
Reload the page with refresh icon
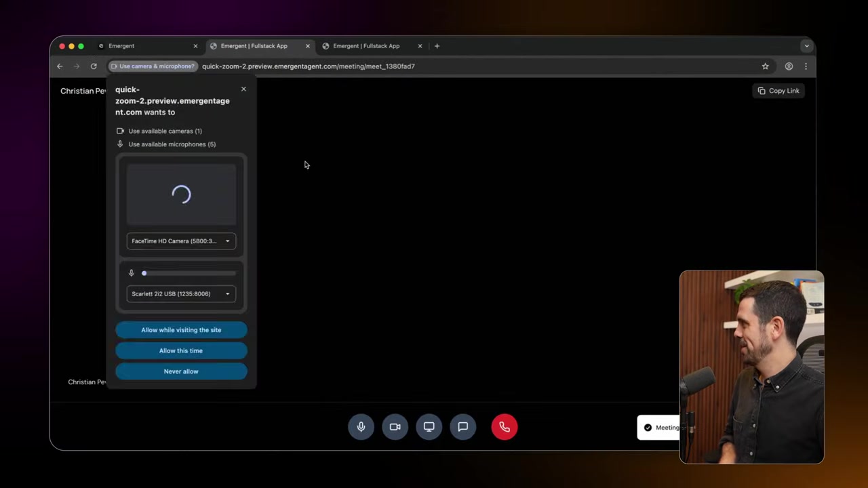click(94, 66)
